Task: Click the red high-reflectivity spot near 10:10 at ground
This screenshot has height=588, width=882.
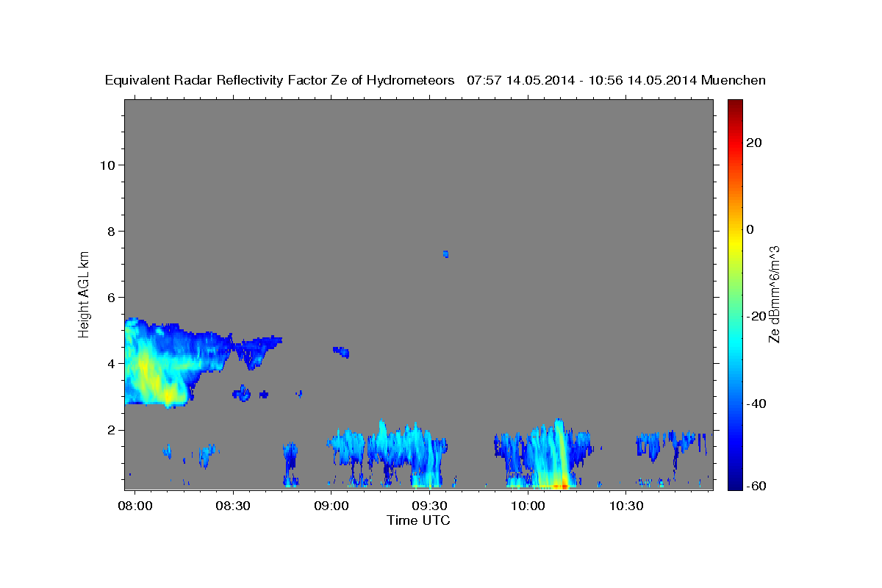Action: (561, 486)
